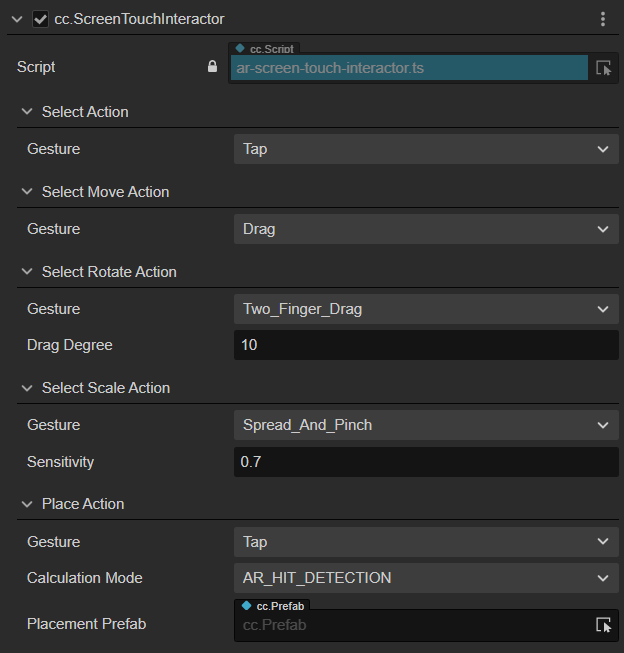624x653 pixels.
Task: Open the Drag gesture dropdown
Action: point(425,229)
